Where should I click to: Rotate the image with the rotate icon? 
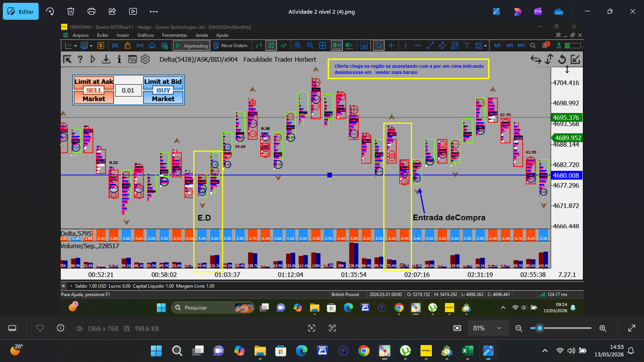pyautogui.click(x=50, y=11)
